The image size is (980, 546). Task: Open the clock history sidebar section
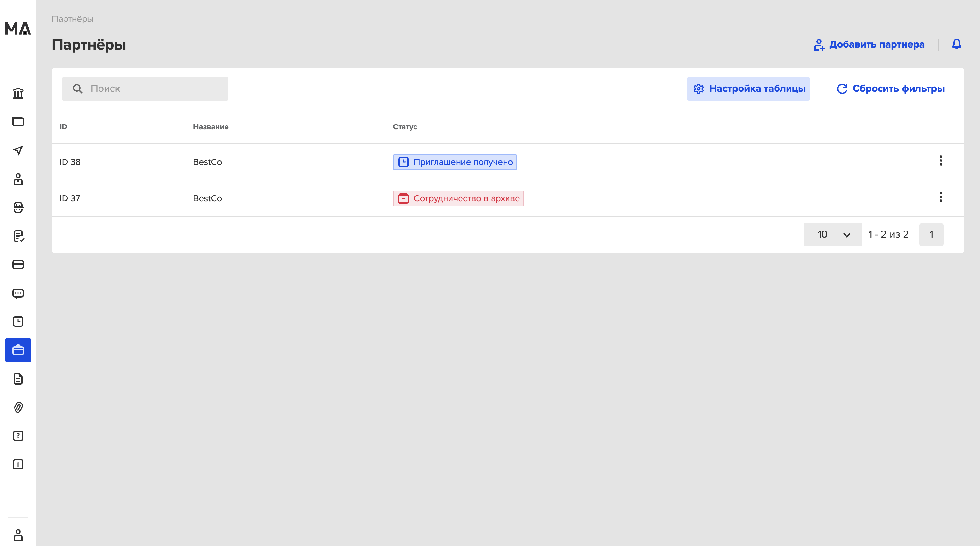click(x=18, y=322)
